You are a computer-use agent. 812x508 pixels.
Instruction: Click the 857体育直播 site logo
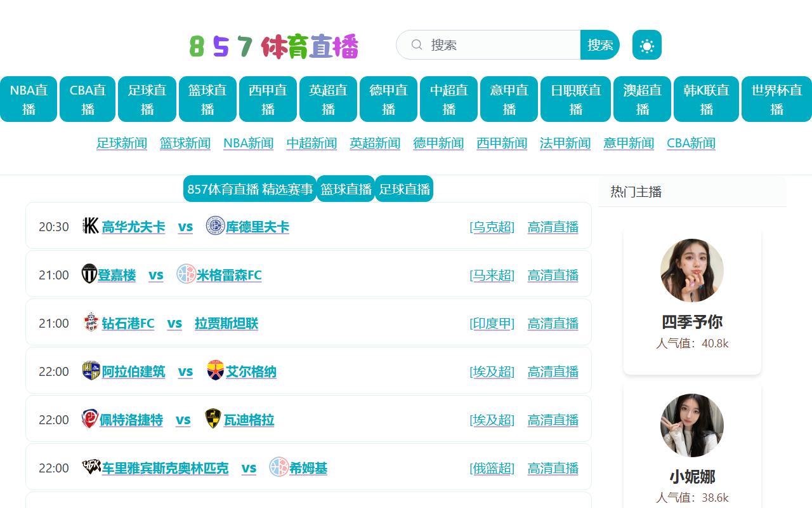pyautogui.click(x=274, y=46)
